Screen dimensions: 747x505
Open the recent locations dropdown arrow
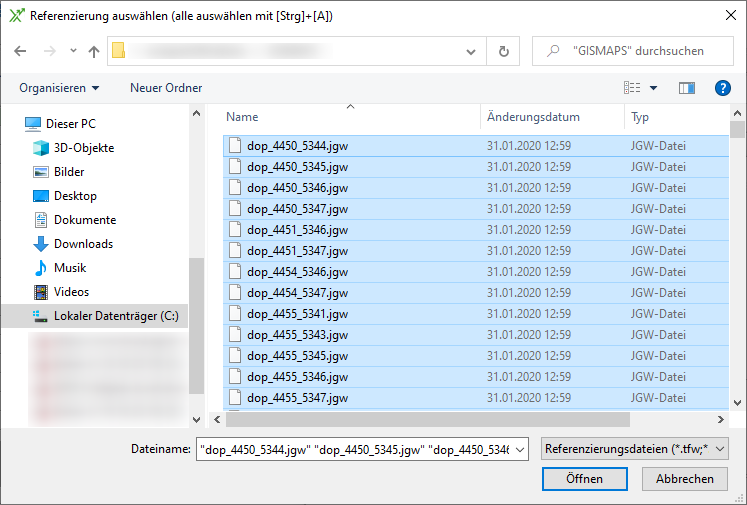tap(73, 51)
